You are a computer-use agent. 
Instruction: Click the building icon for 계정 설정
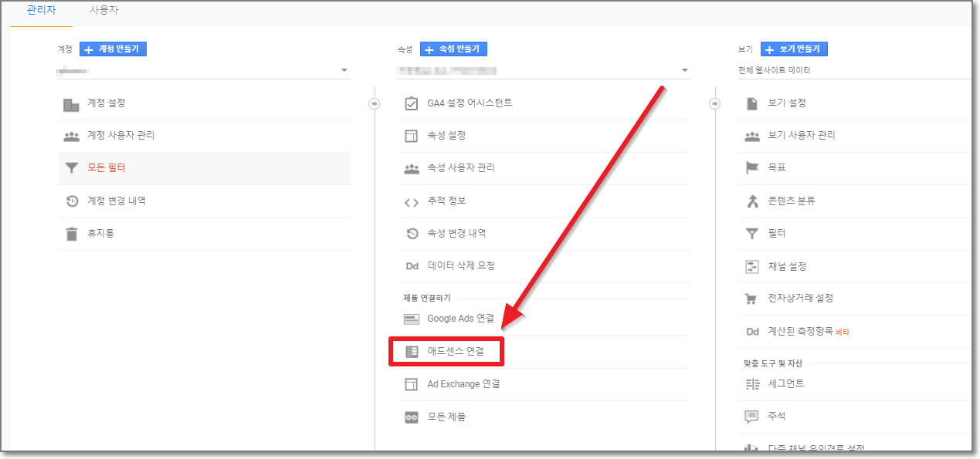71,104
